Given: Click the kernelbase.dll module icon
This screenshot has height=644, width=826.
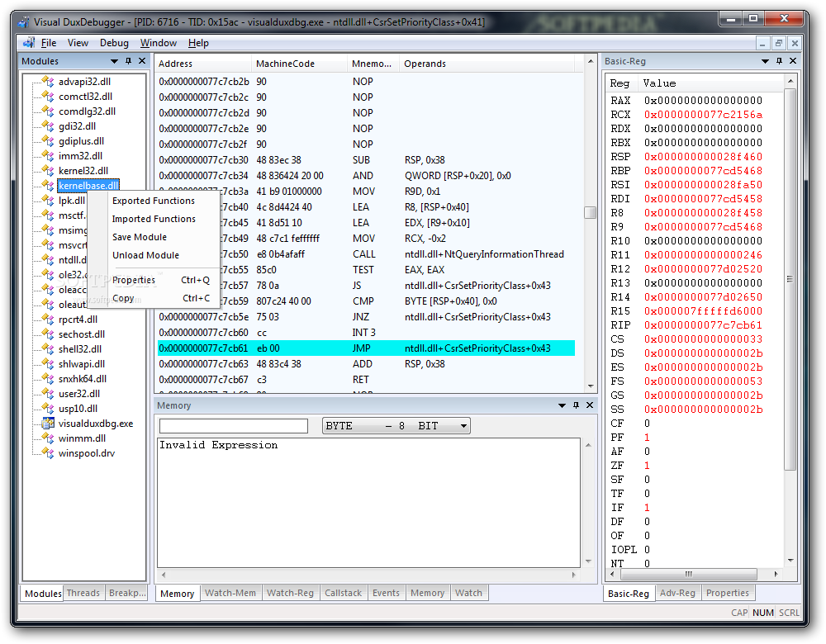Looking at the screenshot, I should tap(49, 185).
